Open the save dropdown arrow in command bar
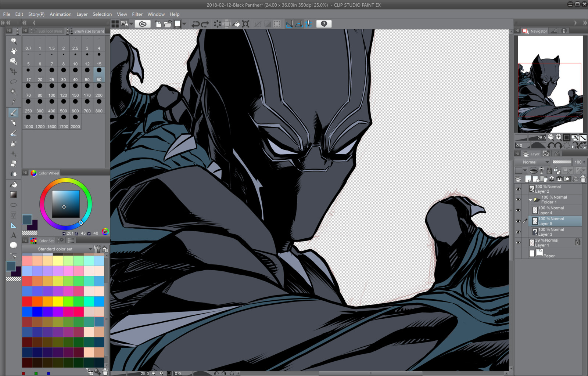Viewport: 588px width, 376px height. (x=184, y=24)
